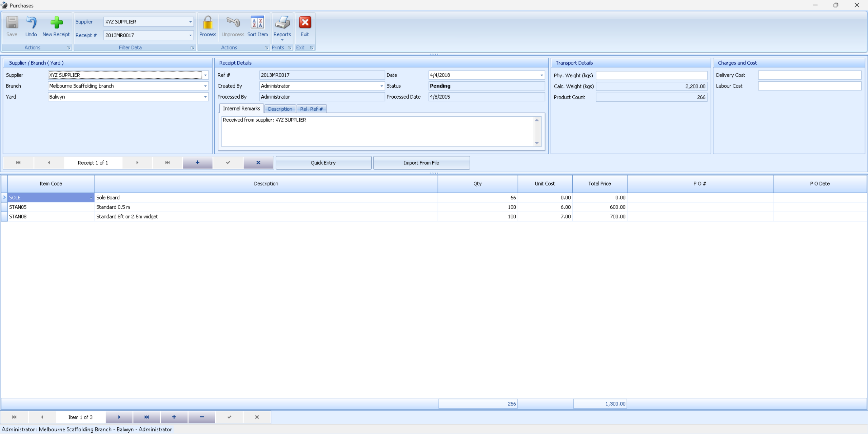Image resolution: width=868 pixels, height=434 pixels.
Task: Click the Undo arrow icon
Action: 31,23
